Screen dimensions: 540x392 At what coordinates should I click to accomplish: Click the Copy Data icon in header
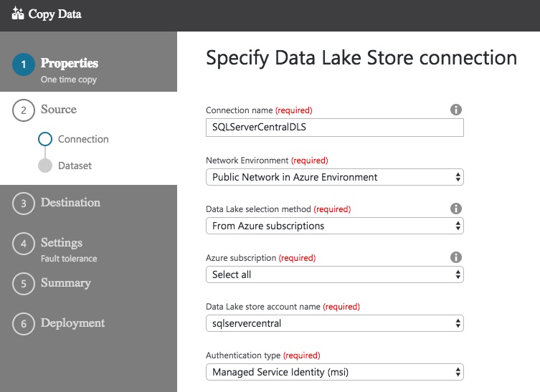[x=19, y=14]
